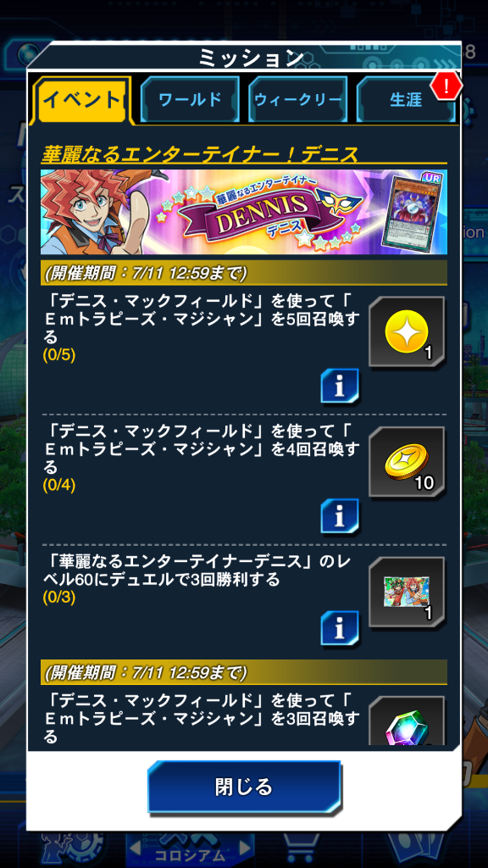Tap the red exclamation alert badge

(x=446, y=85)
